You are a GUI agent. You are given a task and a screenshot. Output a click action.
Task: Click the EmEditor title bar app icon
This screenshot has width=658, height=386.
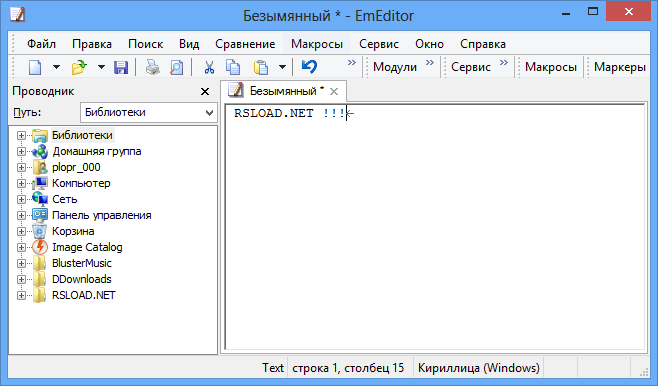[x=17, y=14]
